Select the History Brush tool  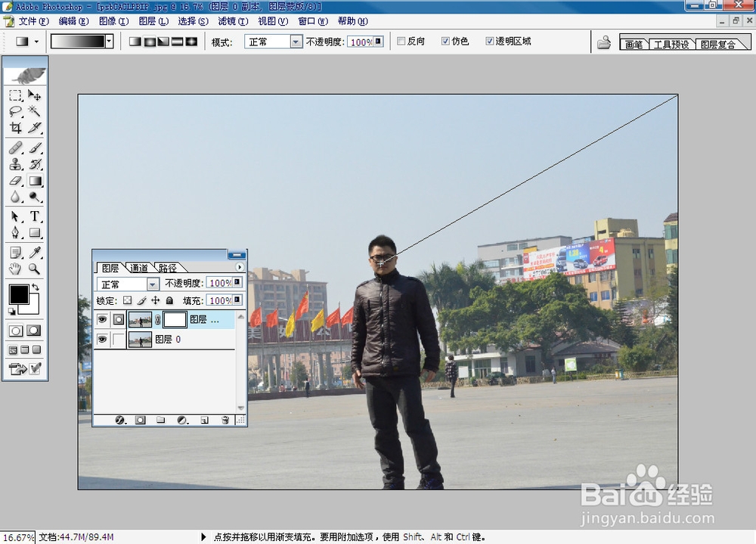(34, 164)
